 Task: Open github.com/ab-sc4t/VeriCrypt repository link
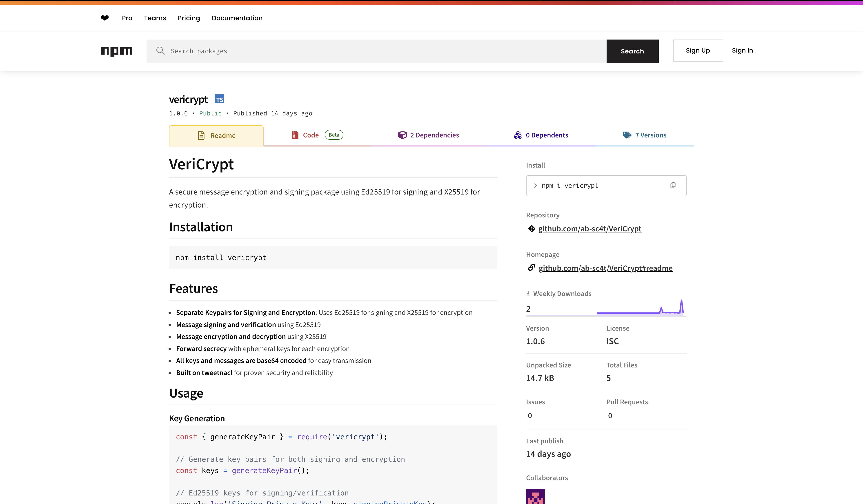tap(589, 229)
